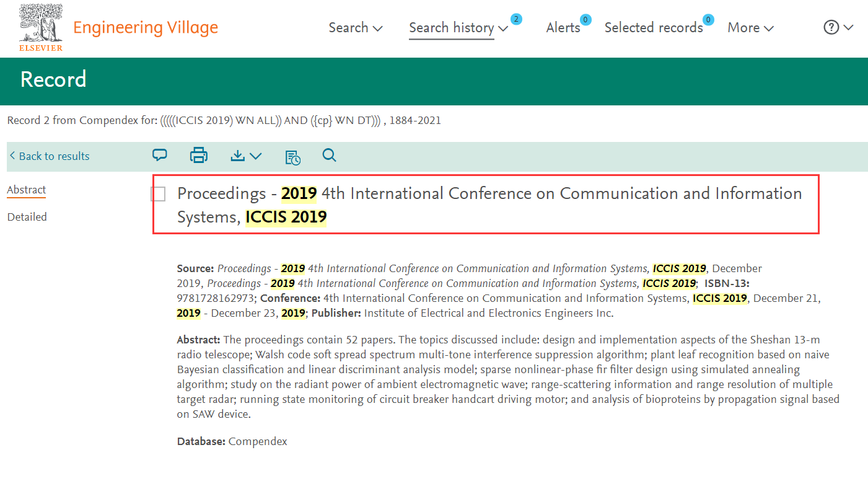
Task: Go back to results
Action: pyautogui.click(x=49, y=156)
